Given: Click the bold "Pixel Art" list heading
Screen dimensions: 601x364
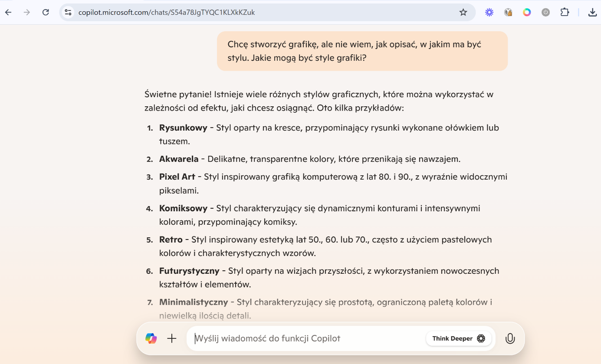Looking at the screenshot, I should coord(177,177).
